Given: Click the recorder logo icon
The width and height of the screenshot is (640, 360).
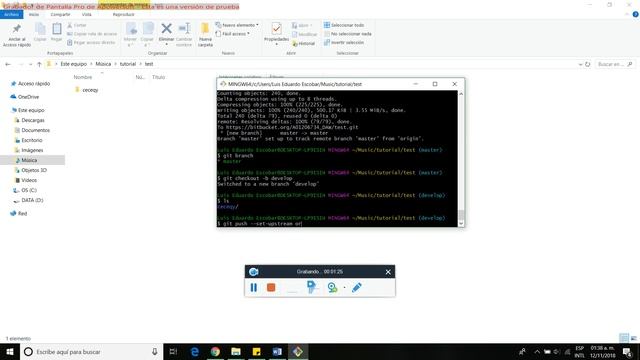Looking at the screenshot, I should point(253,272).
